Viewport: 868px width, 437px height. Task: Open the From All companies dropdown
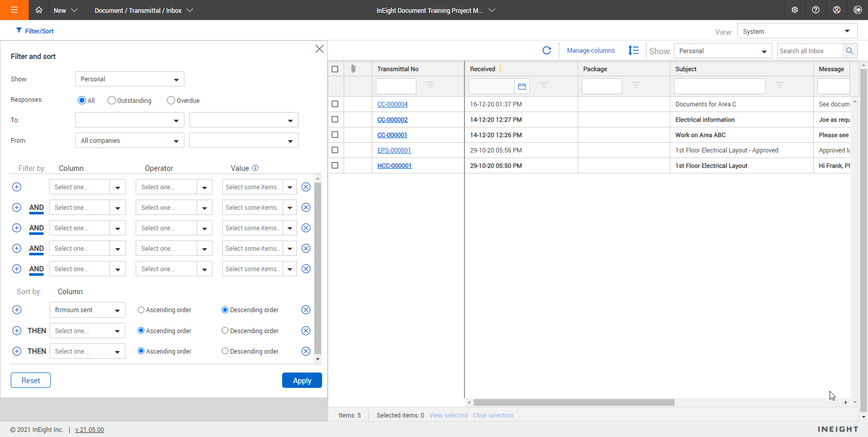[x=129, y=141]
